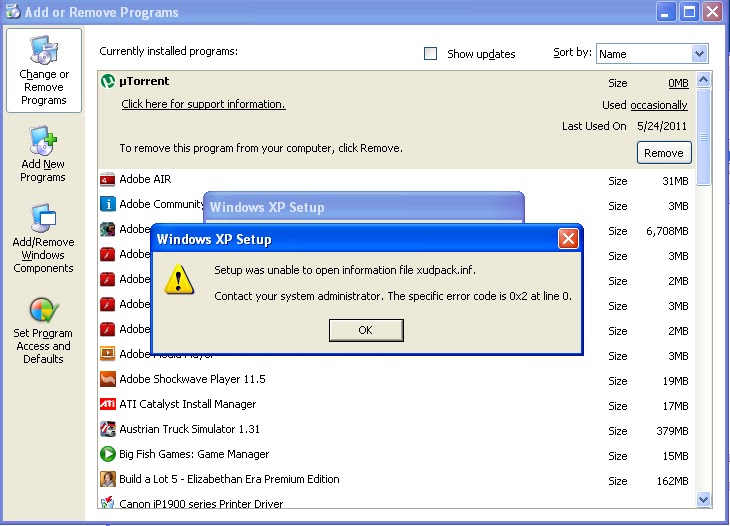The height and width of the screenshot is (526, 730).
Task: Click the 162MB size value
Action: point(672,481)
